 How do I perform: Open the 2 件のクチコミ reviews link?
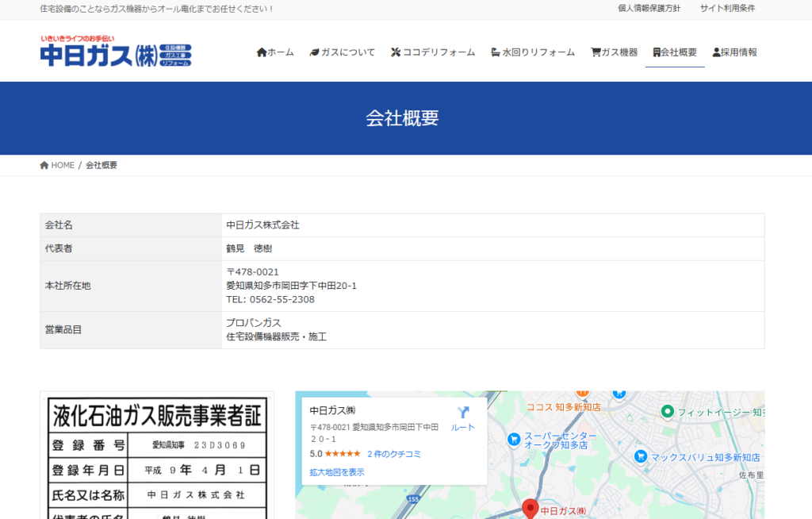click(x=393, y=454)
